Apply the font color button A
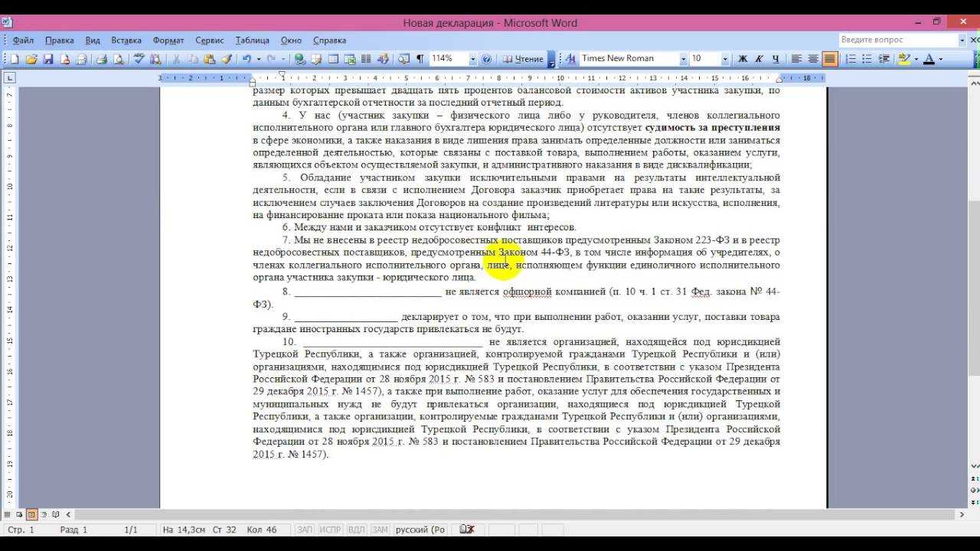 (929, 59)
